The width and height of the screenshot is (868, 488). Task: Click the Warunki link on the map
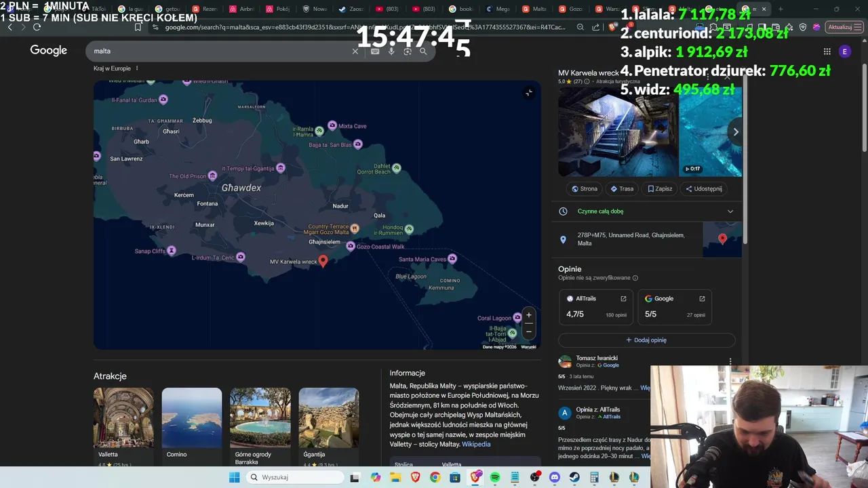pyautogui.click(x=528, y=347)
